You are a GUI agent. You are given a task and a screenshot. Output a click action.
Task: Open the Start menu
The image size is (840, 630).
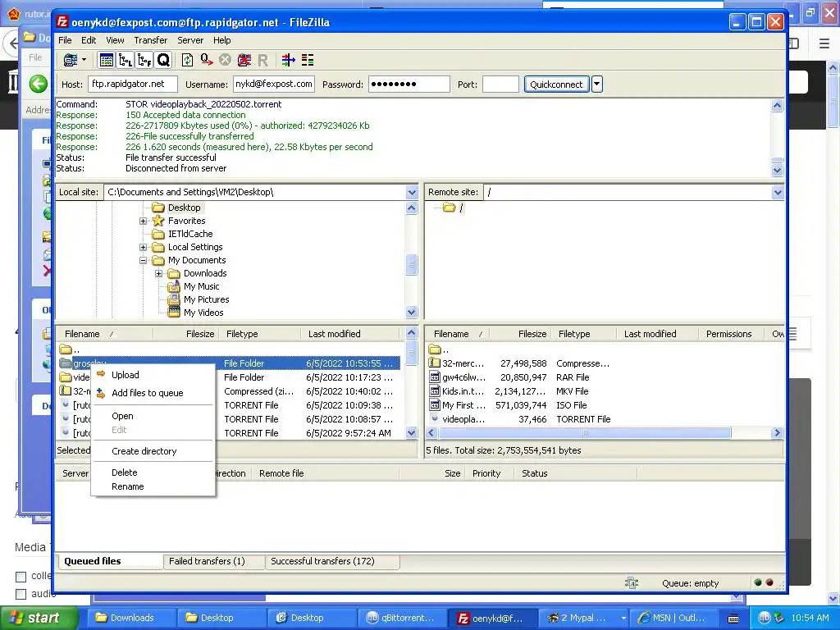[39, 618]
